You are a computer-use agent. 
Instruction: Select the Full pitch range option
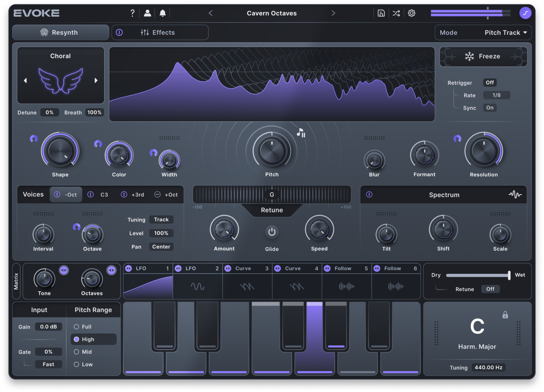[76, 327]
